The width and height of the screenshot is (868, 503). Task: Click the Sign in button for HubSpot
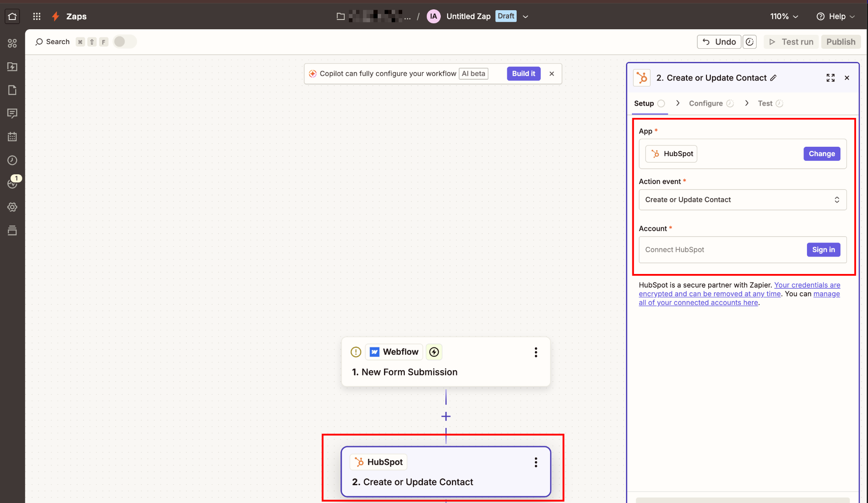[823, 250]
